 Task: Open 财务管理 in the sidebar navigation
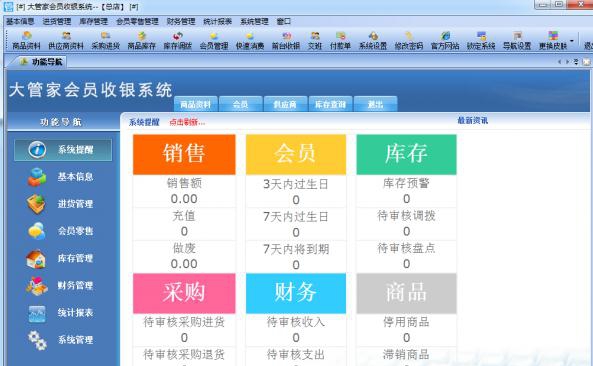point(61,285)
